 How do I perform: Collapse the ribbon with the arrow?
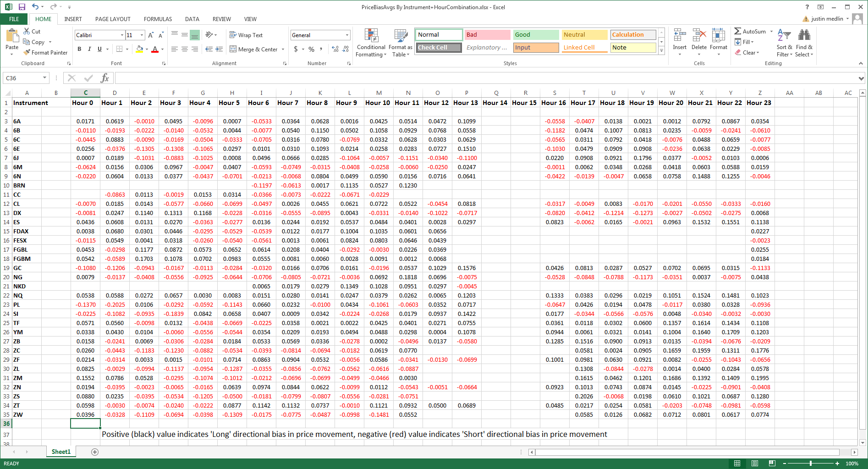coord(861,63)
